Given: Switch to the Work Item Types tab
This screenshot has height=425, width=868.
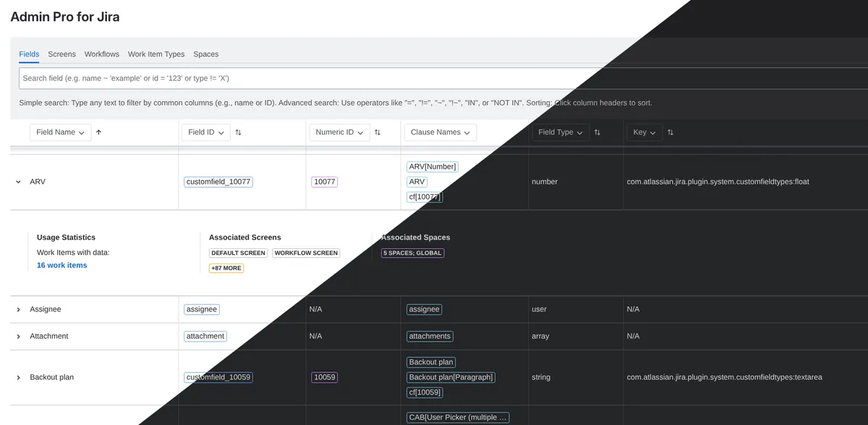Looking at the screenshot, I should click(x=156, y=54).
